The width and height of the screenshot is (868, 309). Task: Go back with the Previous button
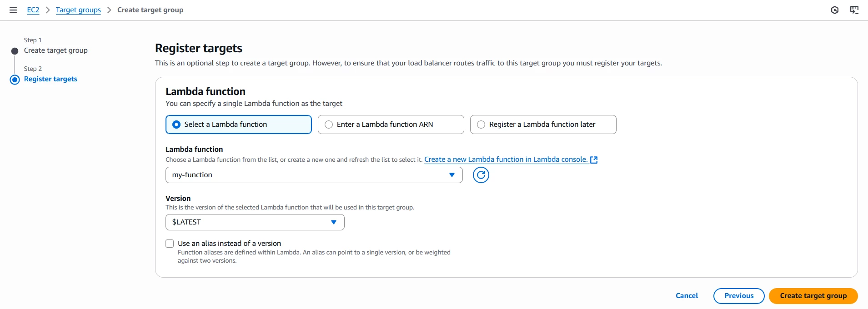click(x=739, y=296)
